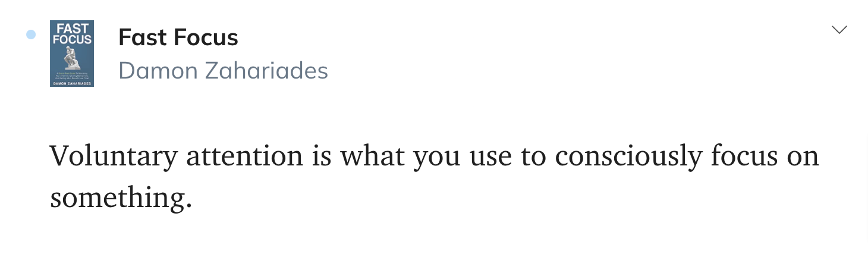Click "focus on" at the first line's end

(x=765, y=156)
